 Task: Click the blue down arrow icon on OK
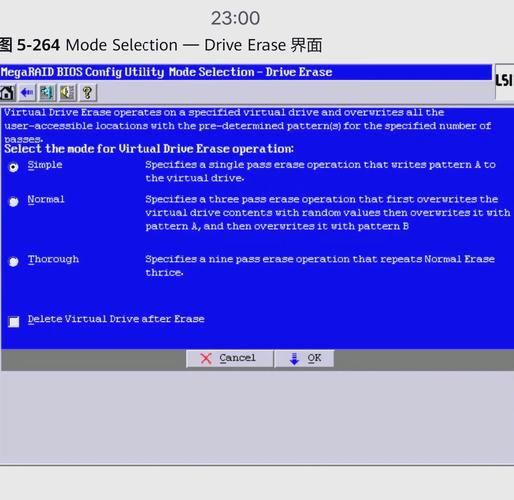(x=294, y=359)
